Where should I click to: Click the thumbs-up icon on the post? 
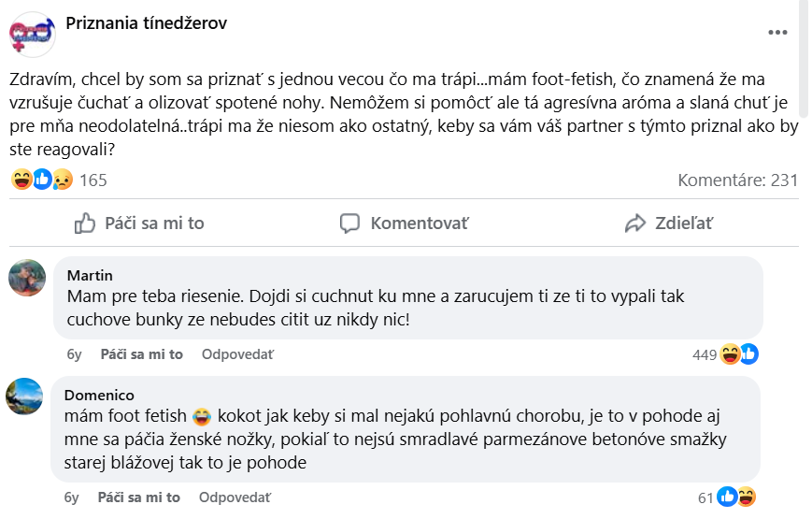(x=85, y=223)
